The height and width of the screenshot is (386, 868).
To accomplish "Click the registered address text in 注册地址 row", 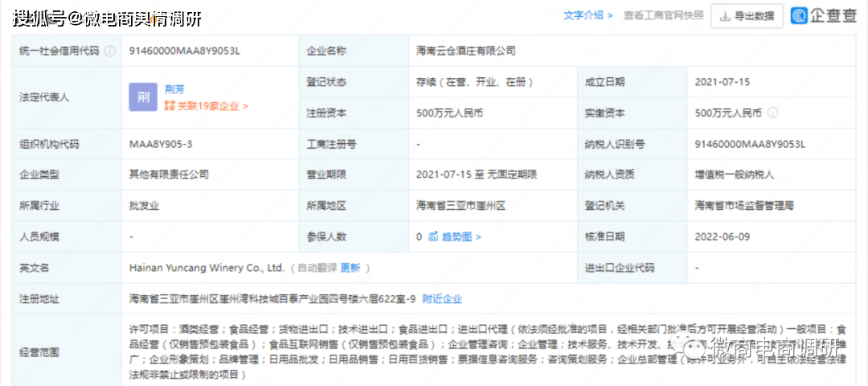I will point(272,298).
